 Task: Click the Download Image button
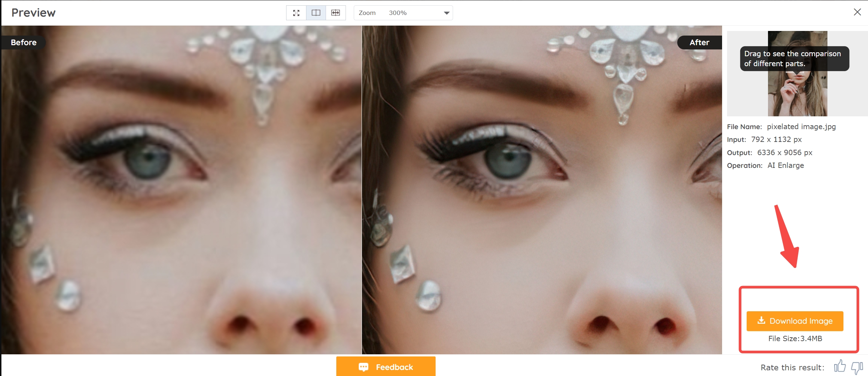(795, 321)
